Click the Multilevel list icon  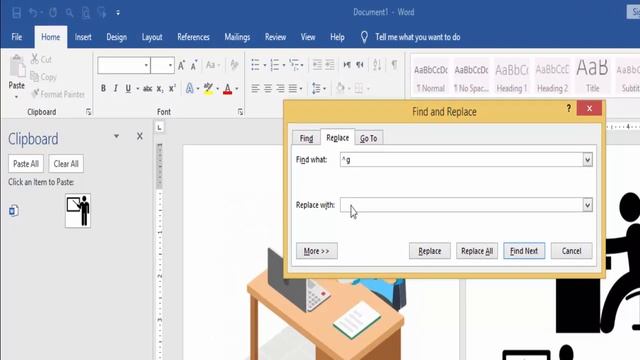(x=294, y=65)
